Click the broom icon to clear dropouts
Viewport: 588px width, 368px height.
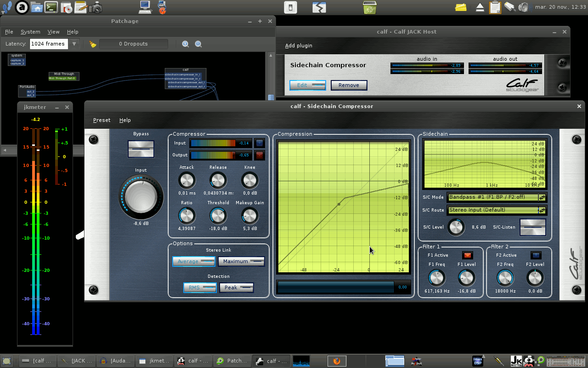click(x=93, y=44)
